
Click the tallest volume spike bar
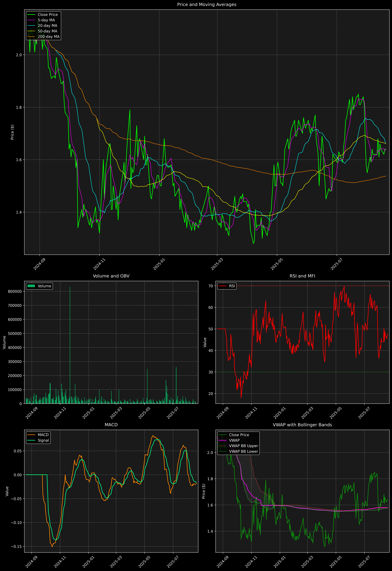click(x=70, y=344)
